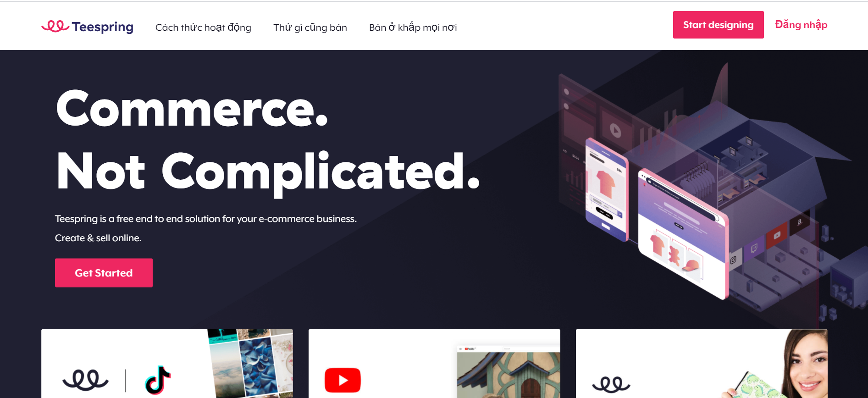Screen dimensions: 868x398
Task: Click the phone mockup showing a t-shirt
Action: click(x=607, y=189)
